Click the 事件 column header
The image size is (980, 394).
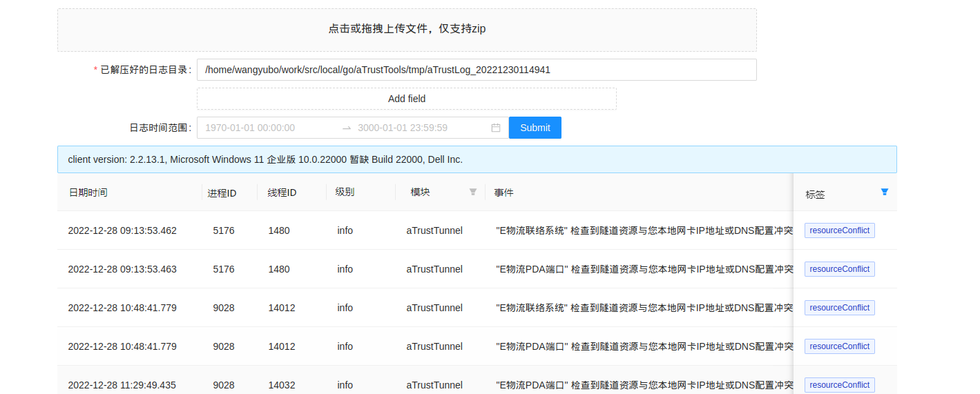pyautogui.click(x=503, y=193)
